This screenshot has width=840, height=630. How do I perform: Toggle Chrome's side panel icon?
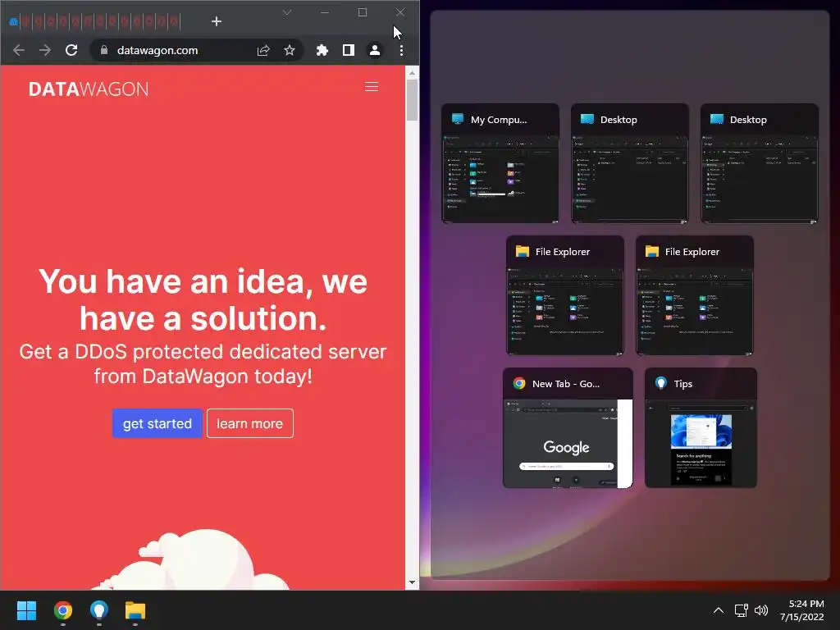pyautogui.click(x=348, y=50)
